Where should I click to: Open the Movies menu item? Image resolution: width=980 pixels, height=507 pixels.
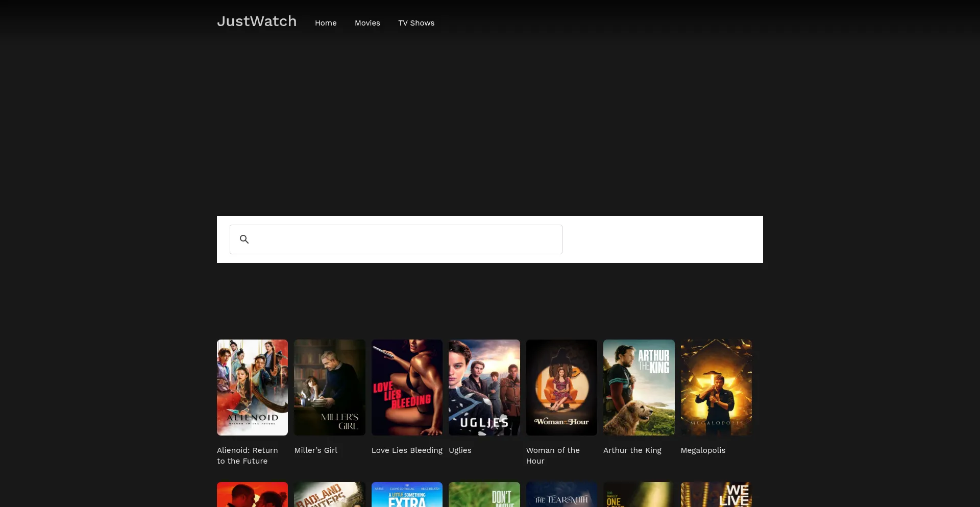pyautogui.click(x=367, y=23)
